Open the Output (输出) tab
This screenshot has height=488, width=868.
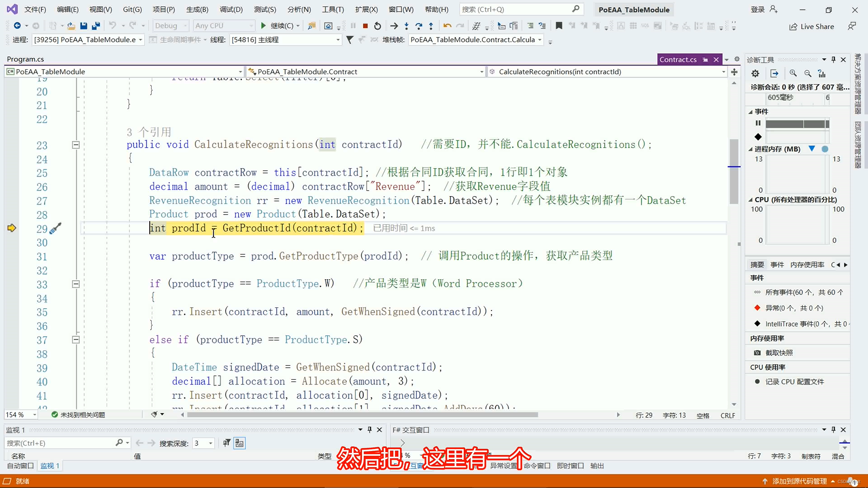[x=597, y=466]
